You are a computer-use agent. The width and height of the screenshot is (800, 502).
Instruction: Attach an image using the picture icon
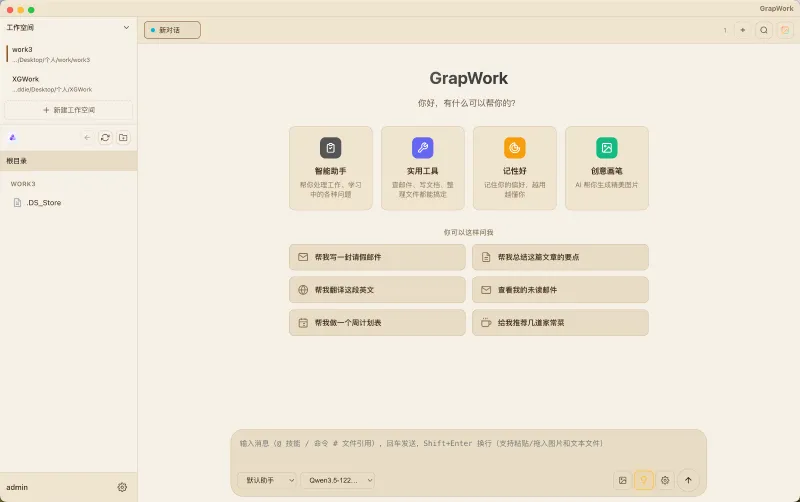tap(622, 480)
